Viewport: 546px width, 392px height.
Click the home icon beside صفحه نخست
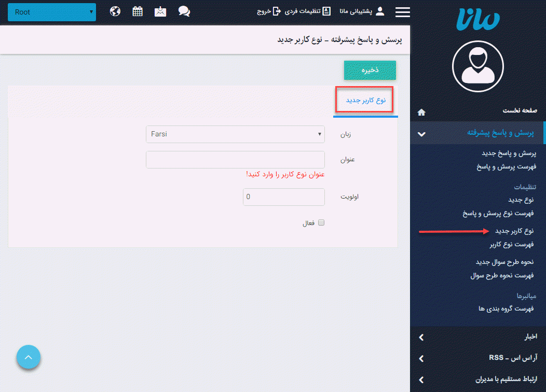point(421,112)
